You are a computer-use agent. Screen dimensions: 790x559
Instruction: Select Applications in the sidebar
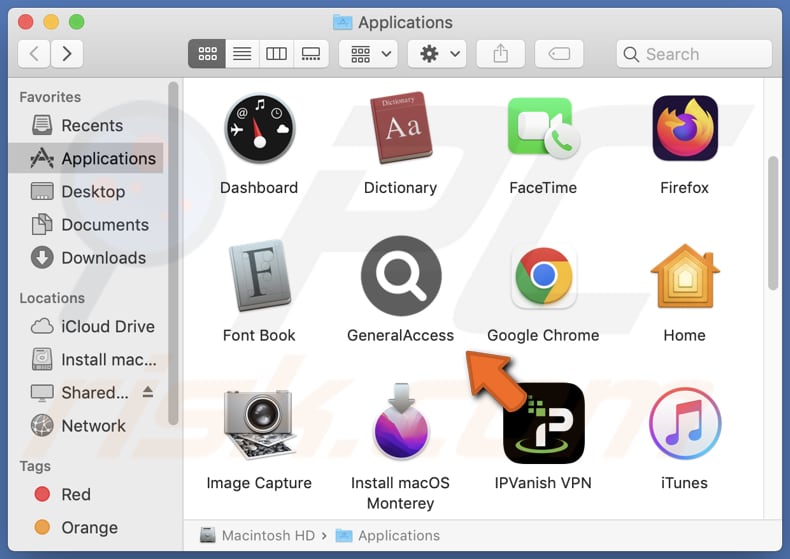click(86, 158)
